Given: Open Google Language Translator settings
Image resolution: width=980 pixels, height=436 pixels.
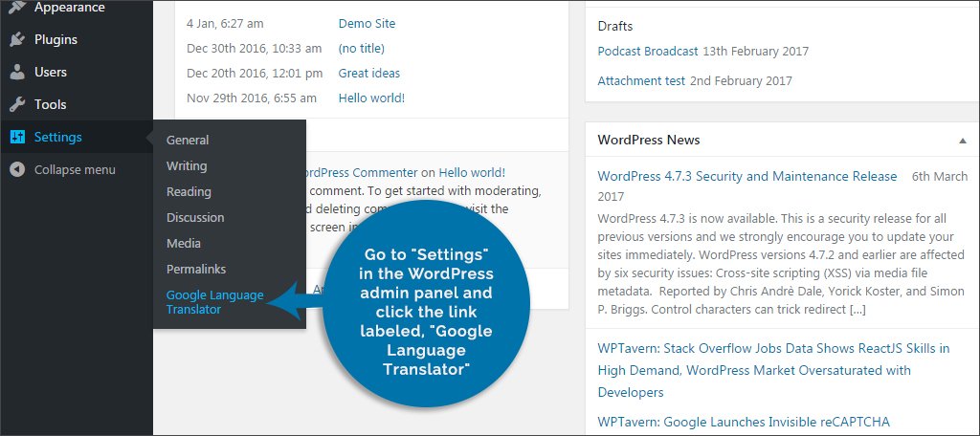Looking at the screenshot, I should coord(214,302).
